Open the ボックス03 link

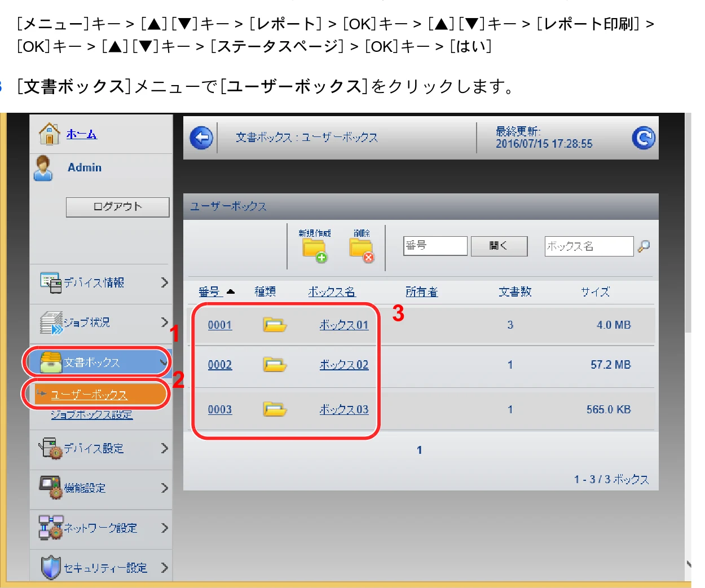(x=344, y=409)
